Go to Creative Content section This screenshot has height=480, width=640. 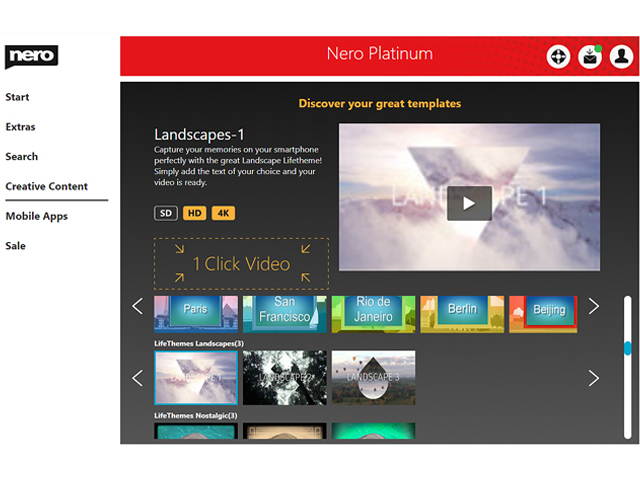pos(46,186)
